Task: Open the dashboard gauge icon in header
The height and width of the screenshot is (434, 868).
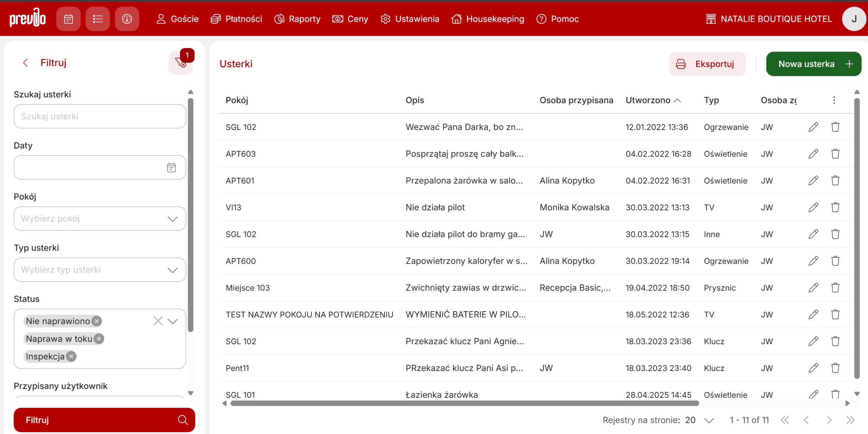Action: 127,19
